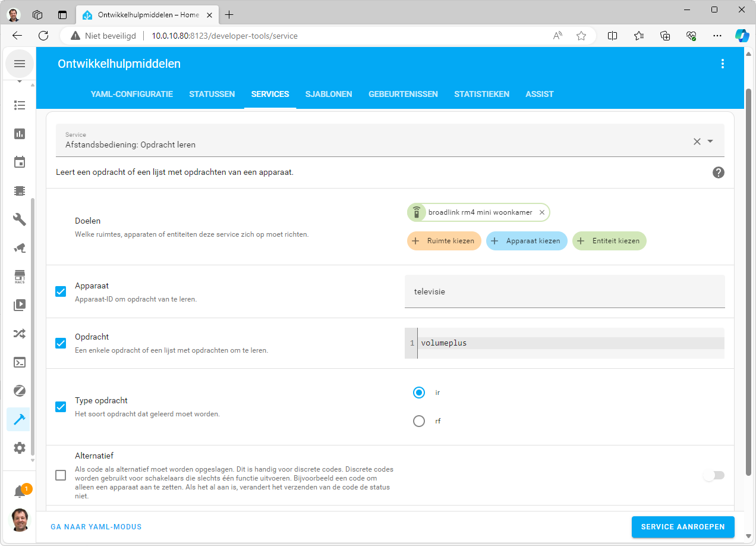The width and height of the screenshot is (756, 546).
Task: Click the Developer tools hammer icon
Action: click(x=20, y=419)
